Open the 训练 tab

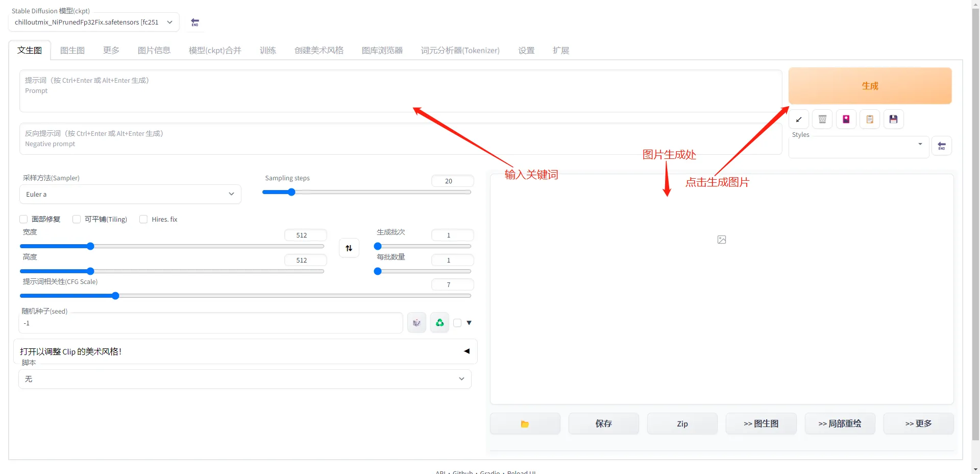tap(268, 50)
